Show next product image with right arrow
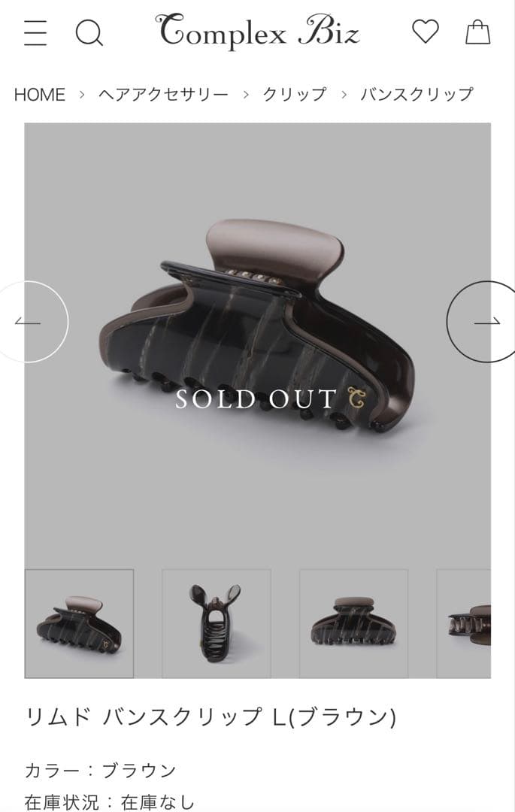515x812 pixels. [x=481, y=322]
